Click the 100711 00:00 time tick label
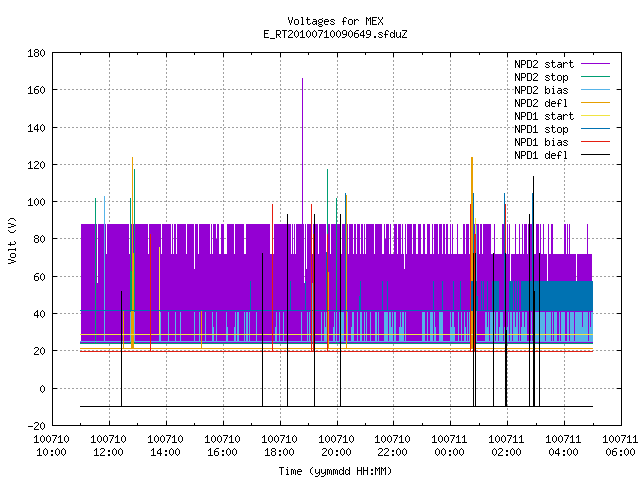 click(x=449, y=446)
